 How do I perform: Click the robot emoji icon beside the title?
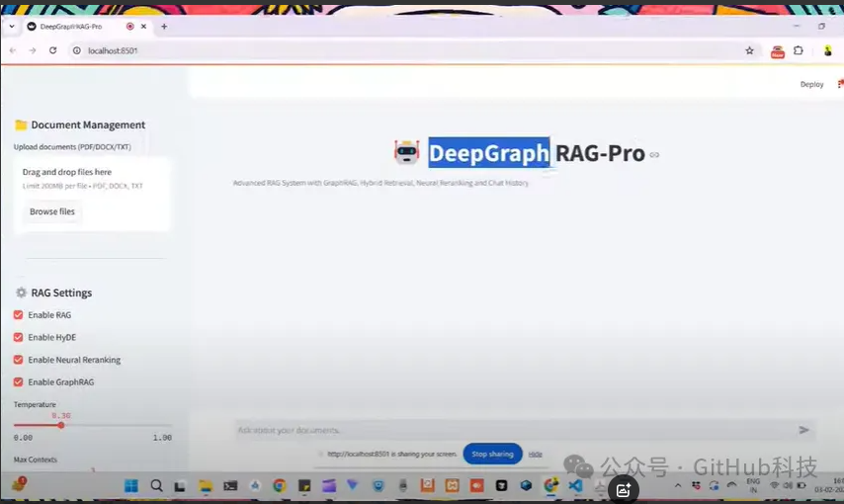[406, 153]
